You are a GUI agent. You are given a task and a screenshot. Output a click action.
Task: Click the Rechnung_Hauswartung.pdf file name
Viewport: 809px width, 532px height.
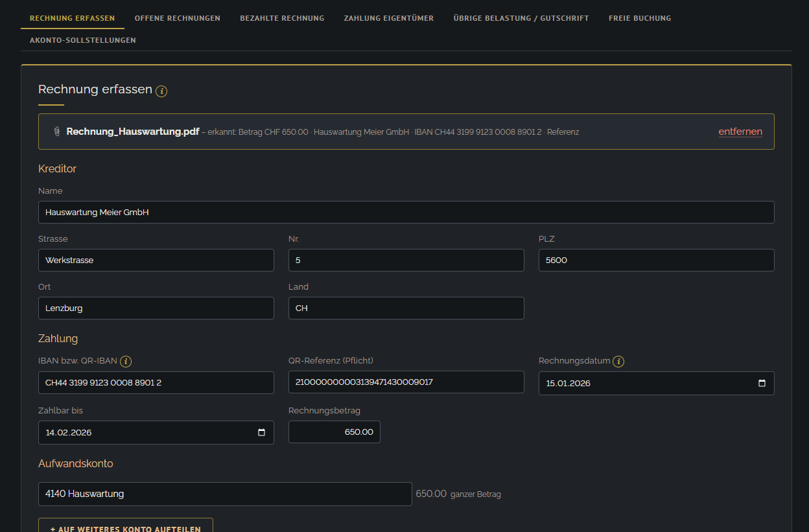[133, 132]
